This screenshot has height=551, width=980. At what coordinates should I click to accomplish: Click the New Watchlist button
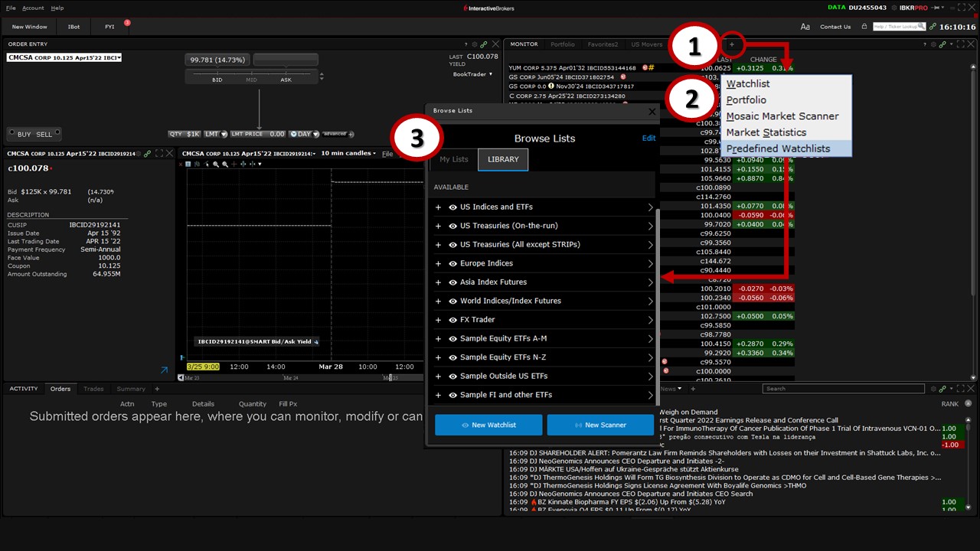tap(488, 425)
